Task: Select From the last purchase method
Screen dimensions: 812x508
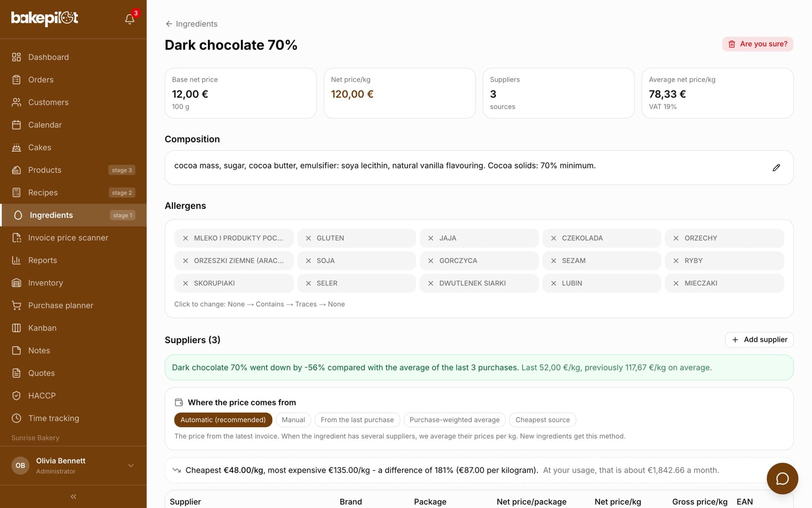Action: [x=357, y=420]
